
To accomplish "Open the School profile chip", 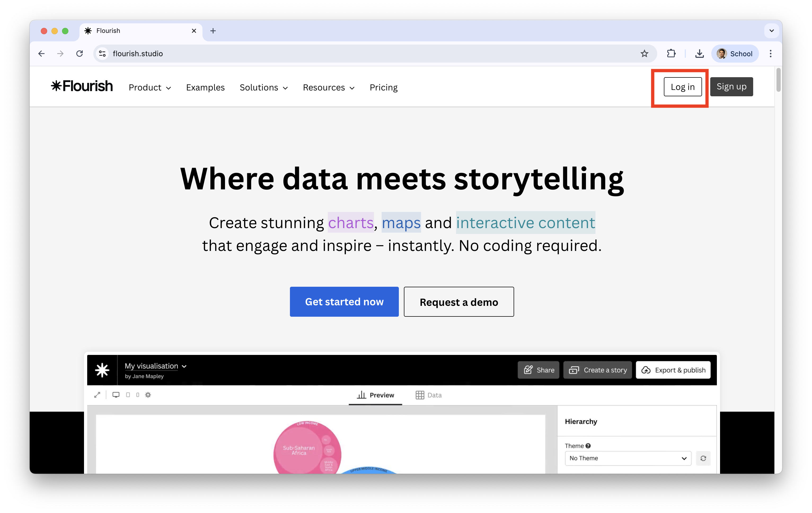I will pos(735,54).
